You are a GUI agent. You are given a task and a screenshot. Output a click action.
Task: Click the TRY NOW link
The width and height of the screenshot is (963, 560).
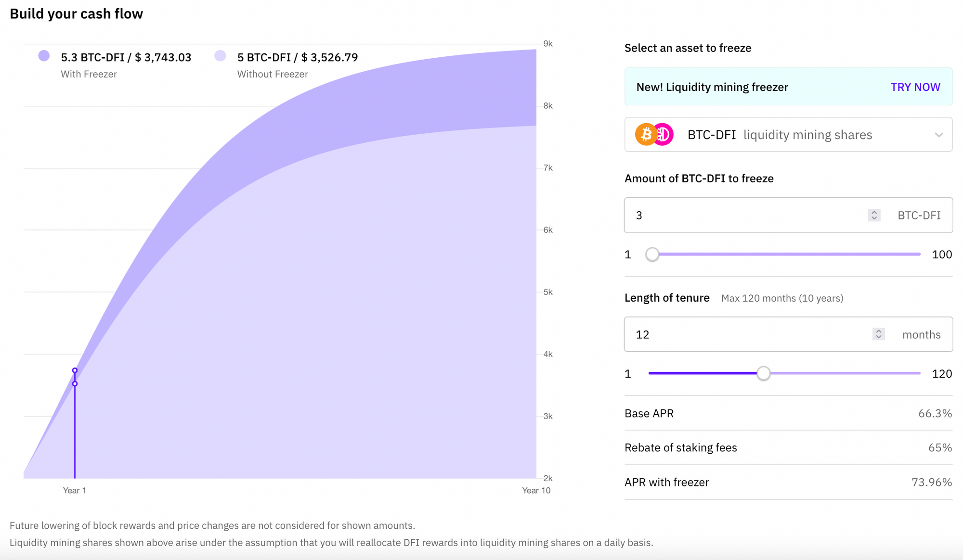point(915,87)
